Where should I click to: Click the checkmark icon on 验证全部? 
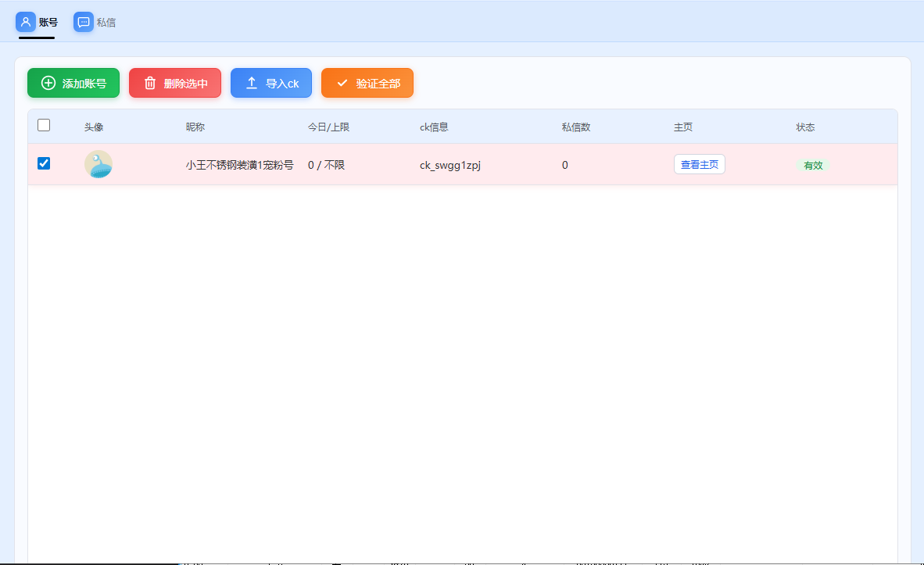coord(342,84)
